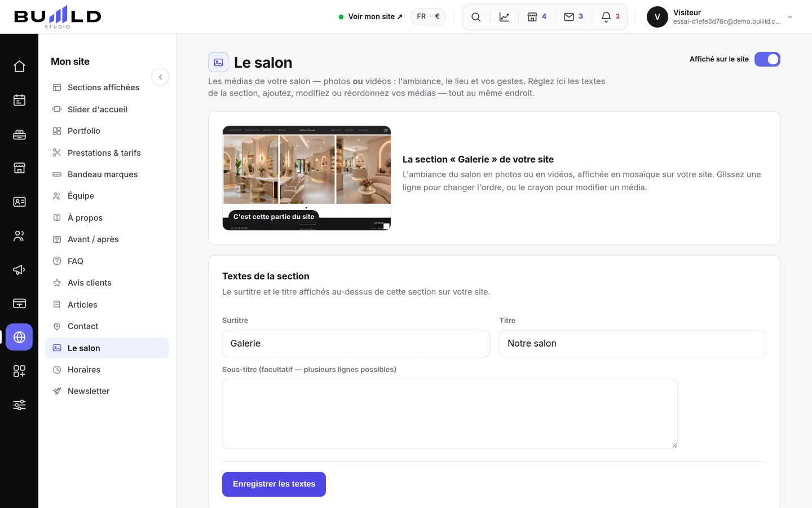812x508 pixels.
Task: Open the users icon in left rail
Action: click(x=19, y=236)
